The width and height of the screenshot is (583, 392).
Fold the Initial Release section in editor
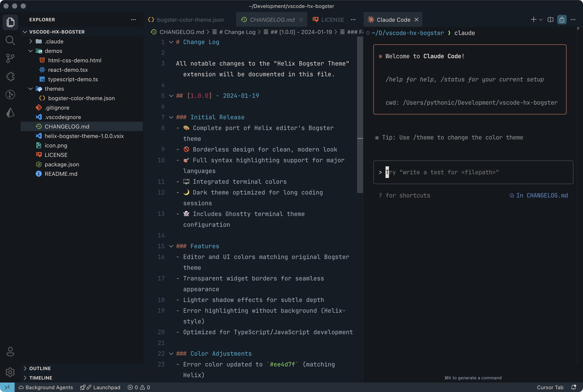tap(171, 117)
